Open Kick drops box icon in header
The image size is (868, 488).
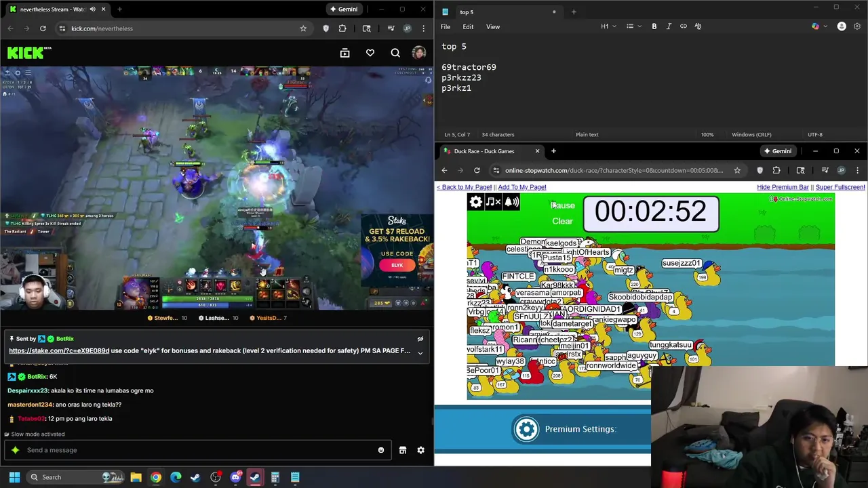(x=344, y=53)
